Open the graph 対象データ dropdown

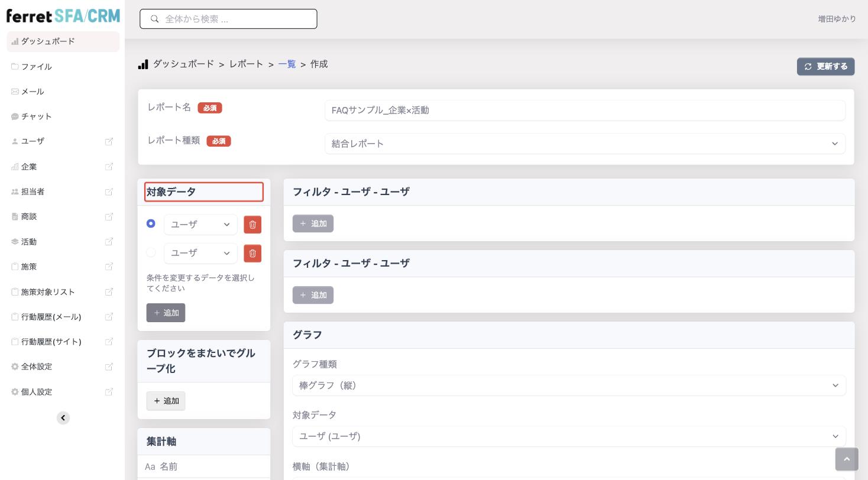point(569,436)
